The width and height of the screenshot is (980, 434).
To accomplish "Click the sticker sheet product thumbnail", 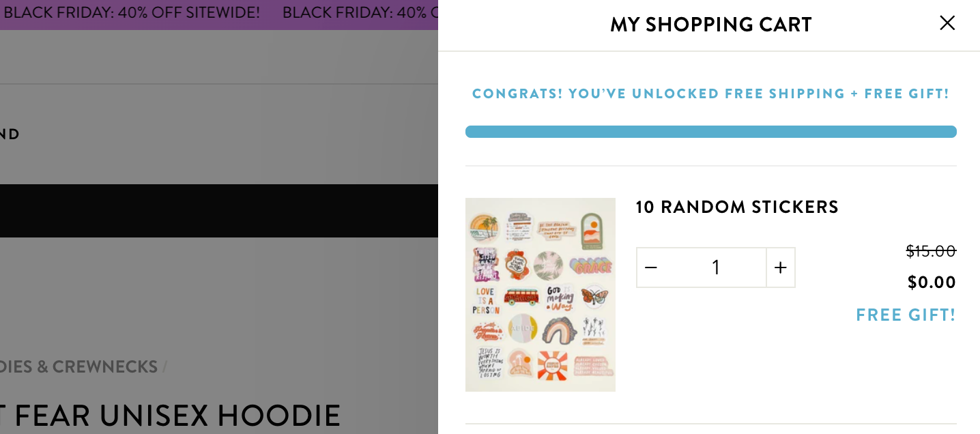I will [541, 295].
